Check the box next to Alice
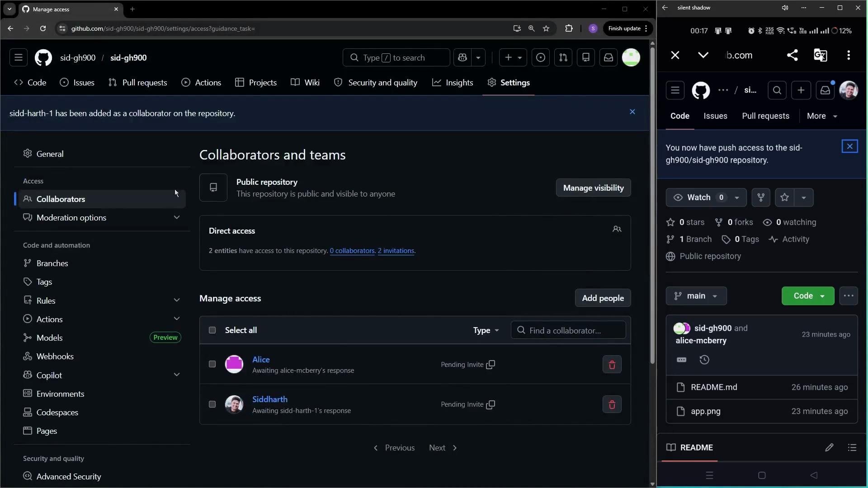This screenshot has height=488, width=868. tap(212, 364)
